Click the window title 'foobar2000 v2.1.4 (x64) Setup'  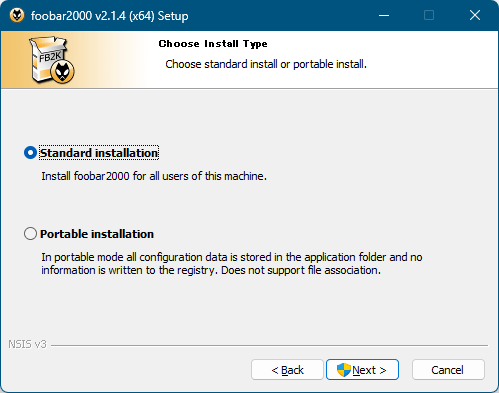pos(110,16)
